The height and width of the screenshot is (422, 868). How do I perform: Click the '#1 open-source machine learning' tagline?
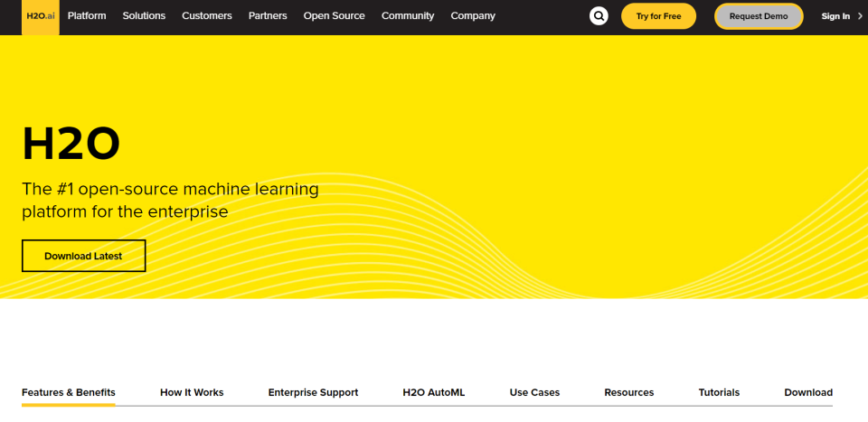click(170, 201)
